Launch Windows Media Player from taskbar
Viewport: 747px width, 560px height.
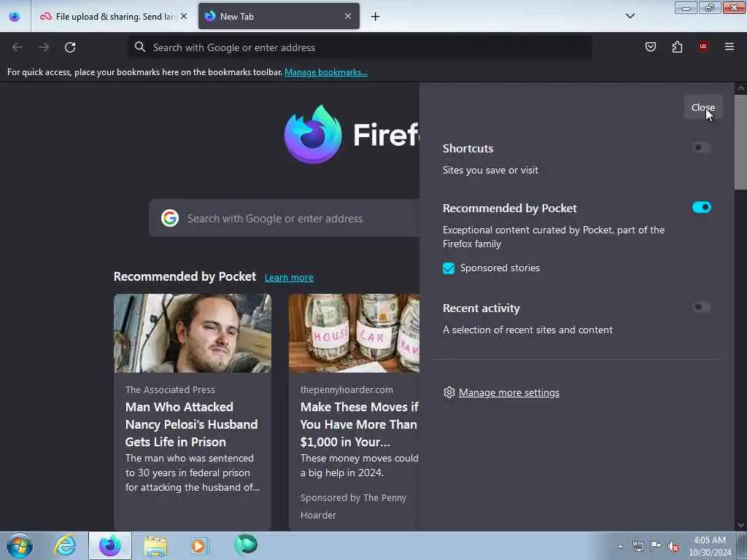point(199,545)
